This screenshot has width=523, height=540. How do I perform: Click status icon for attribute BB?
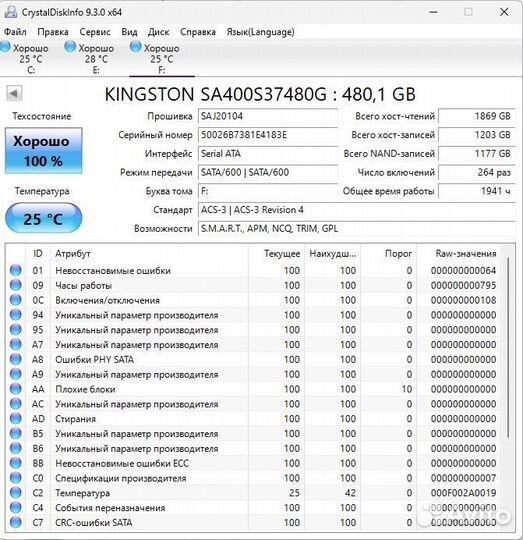pyautogui.click(x=15, y=463)
